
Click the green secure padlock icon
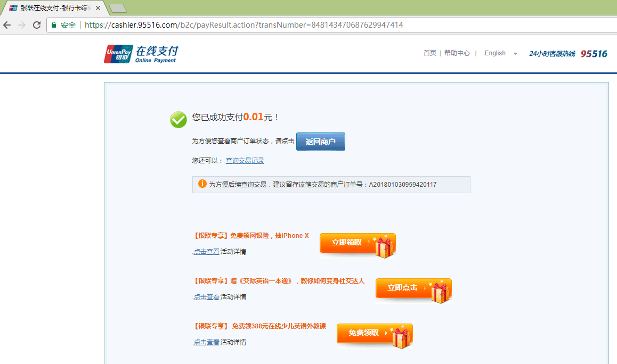coord(54,25)
